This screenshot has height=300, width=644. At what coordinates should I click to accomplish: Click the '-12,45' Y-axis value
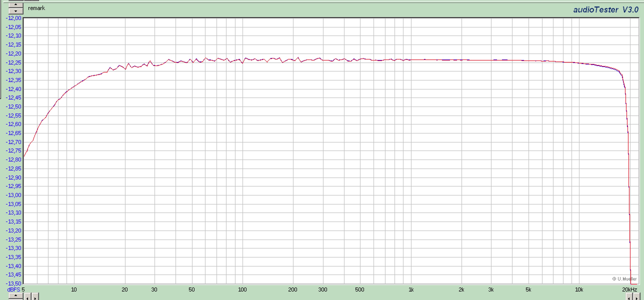(x=14, y=98)
